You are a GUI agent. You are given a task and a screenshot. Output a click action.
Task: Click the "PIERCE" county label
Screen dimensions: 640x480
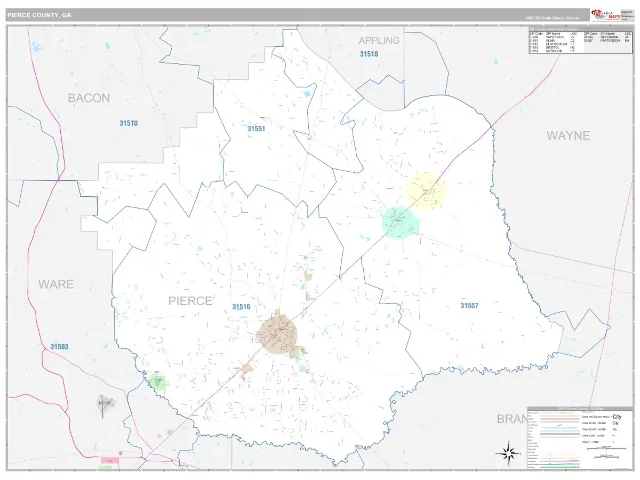pyautogui.click(x=190, y=301)
